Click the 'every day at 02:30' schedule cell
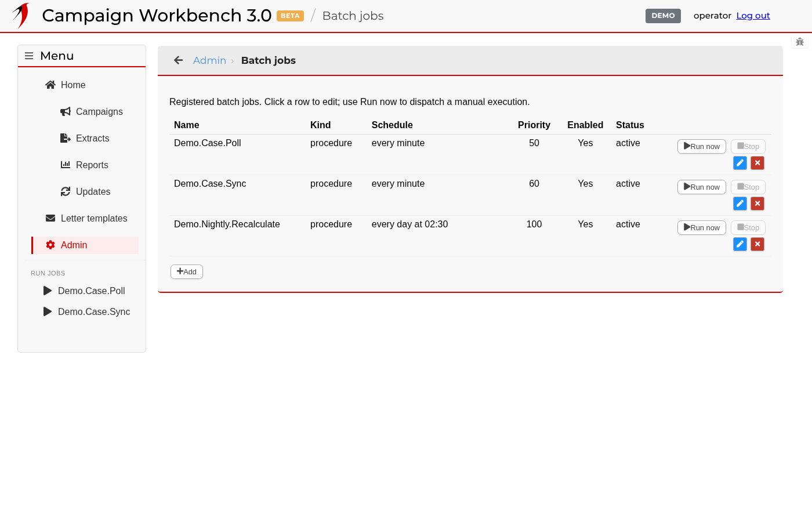Viewport: 812px width, 522px height. click(x=409, y=224)
